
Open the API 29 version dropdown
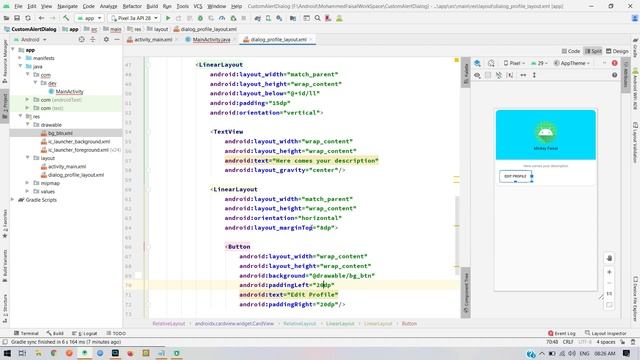click(x=539, y=63)
